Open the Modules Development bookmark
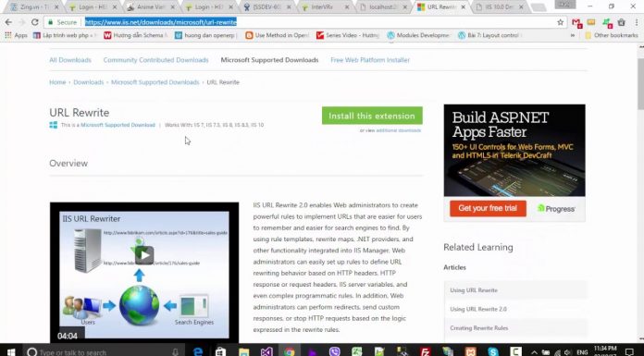The image size is (644, 356). coord(418,35)
